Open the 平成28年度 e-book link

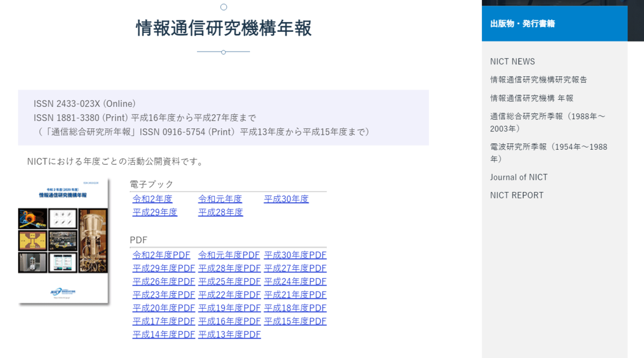click(221, 212)
